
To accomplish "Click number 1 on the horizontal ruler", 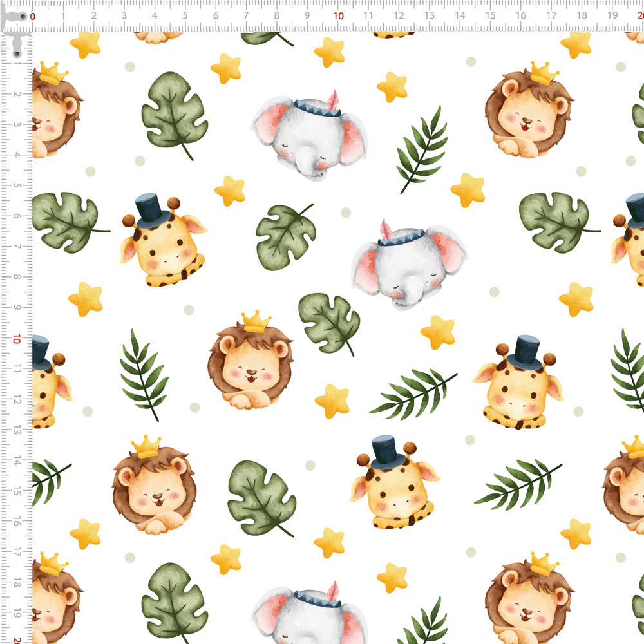I will pos(63,16).
